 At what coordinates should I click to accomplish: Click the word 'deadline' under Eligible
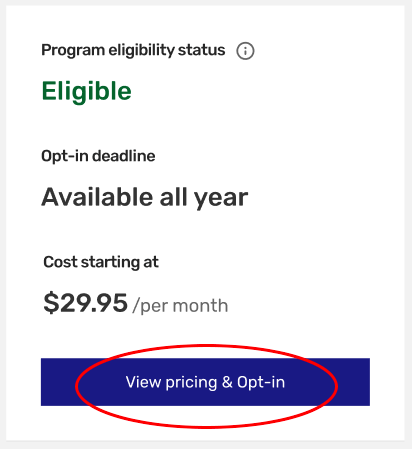124,156
